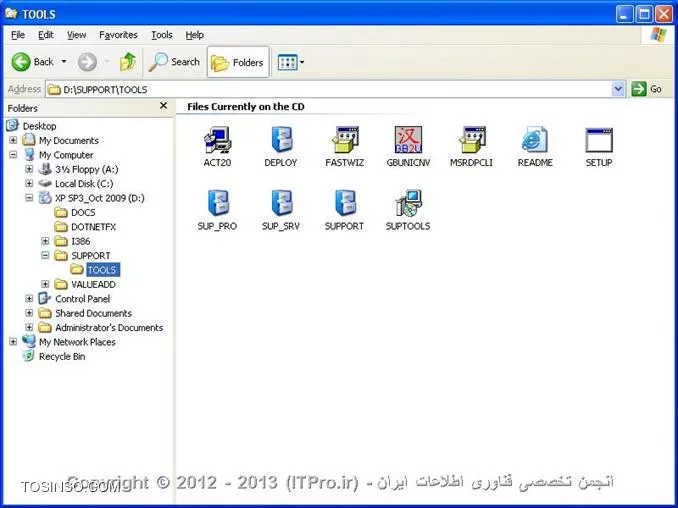678x508 pixels.
Task: Select My Network Places
Action: [x=77, y=342]
